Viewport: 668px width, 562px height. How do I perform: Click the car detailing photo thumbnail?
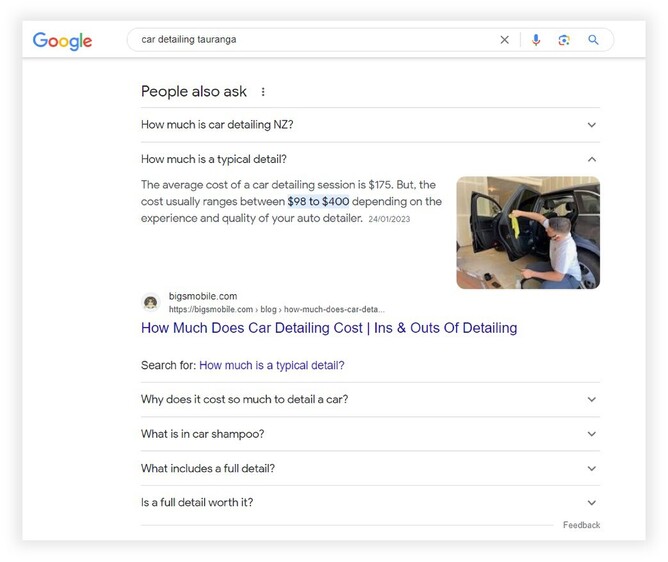528,233
